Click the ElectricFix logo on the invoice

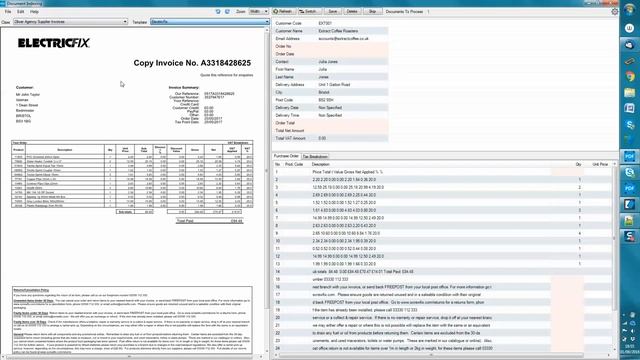click(x=53, y=43)
